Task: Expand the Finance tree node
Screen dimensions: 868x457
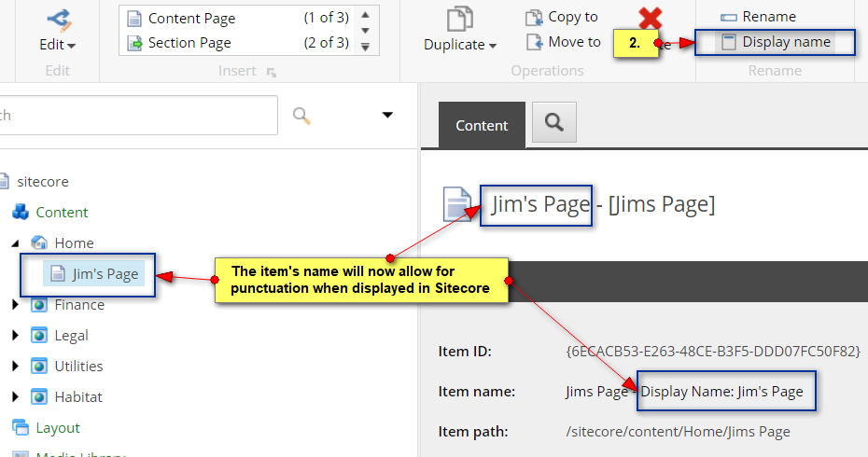Action: (x=16, y=305)
